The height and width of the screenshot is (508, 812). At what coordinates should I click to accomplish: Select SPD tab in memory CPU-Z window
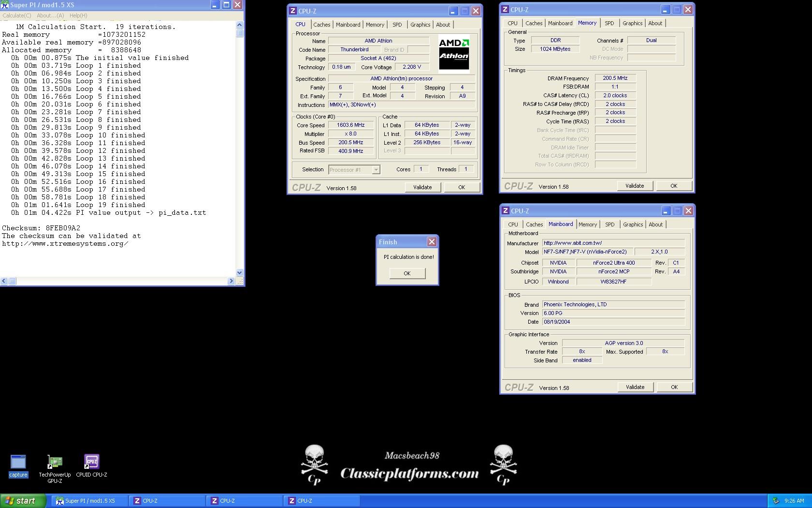[x=609, y=23]
